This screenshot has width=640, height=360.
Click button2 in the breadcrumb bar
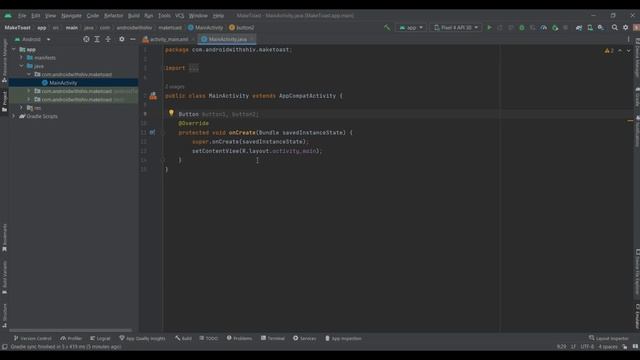coord(242,28)
